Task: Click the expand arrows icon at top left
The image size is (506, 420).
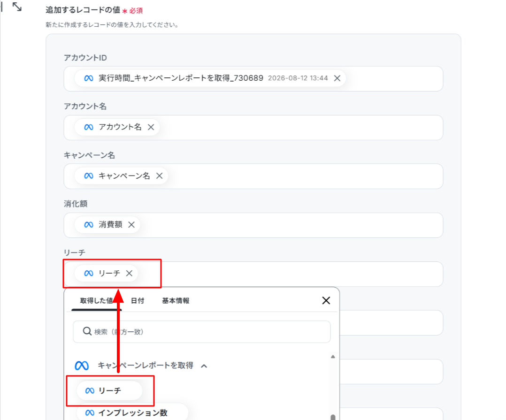Action: point(17,7)
